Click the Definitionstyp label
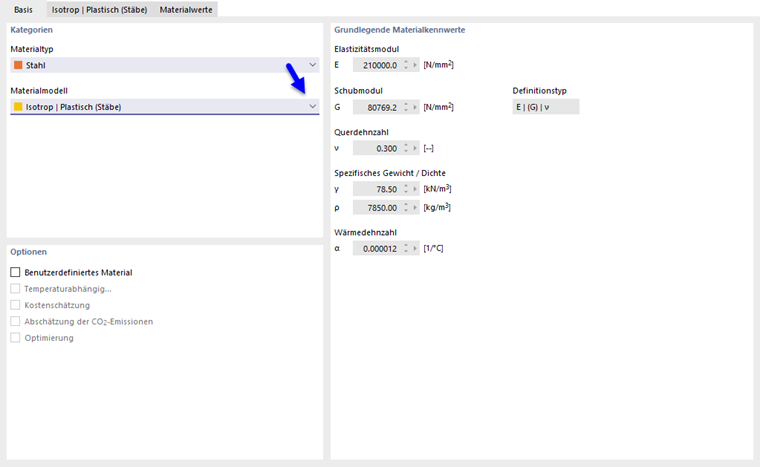Viewport: 760px width, 467px height. [539, 91]
